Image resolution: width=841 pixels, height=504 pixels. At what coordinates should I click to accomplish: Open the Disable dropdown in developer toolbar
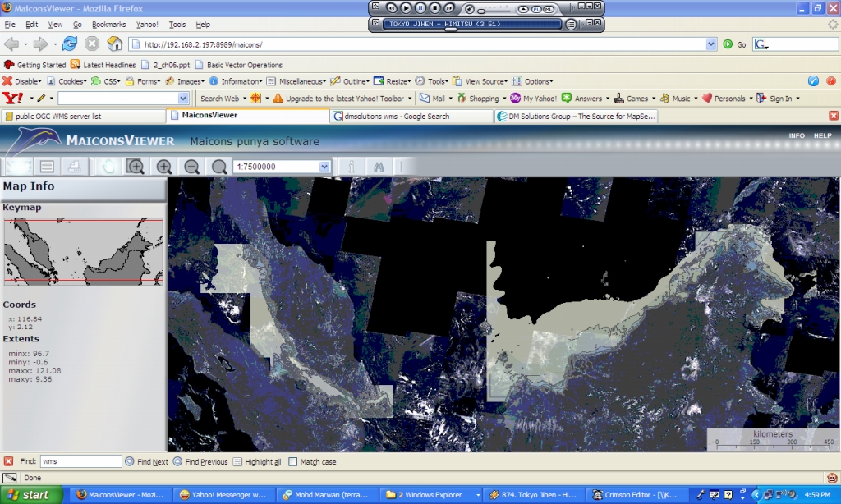[x=22, y=81]
